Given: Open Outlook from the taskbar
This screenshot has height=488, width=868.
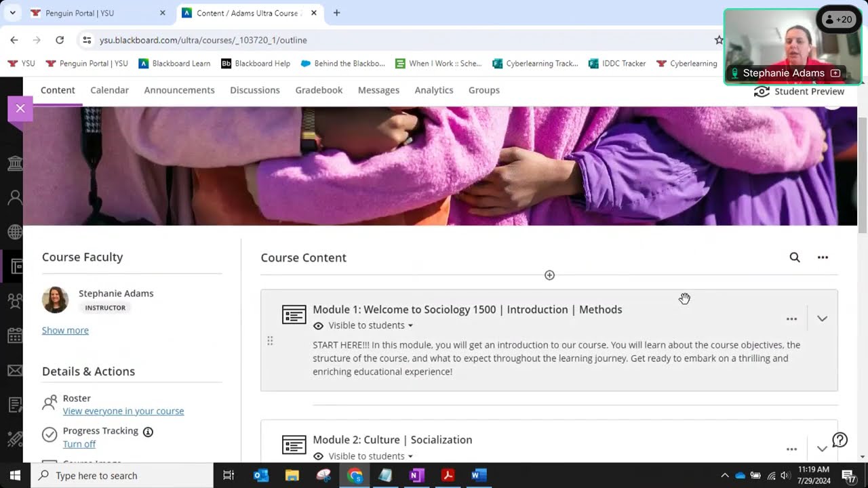Looking at the screenshot, I should pos(261,476).
